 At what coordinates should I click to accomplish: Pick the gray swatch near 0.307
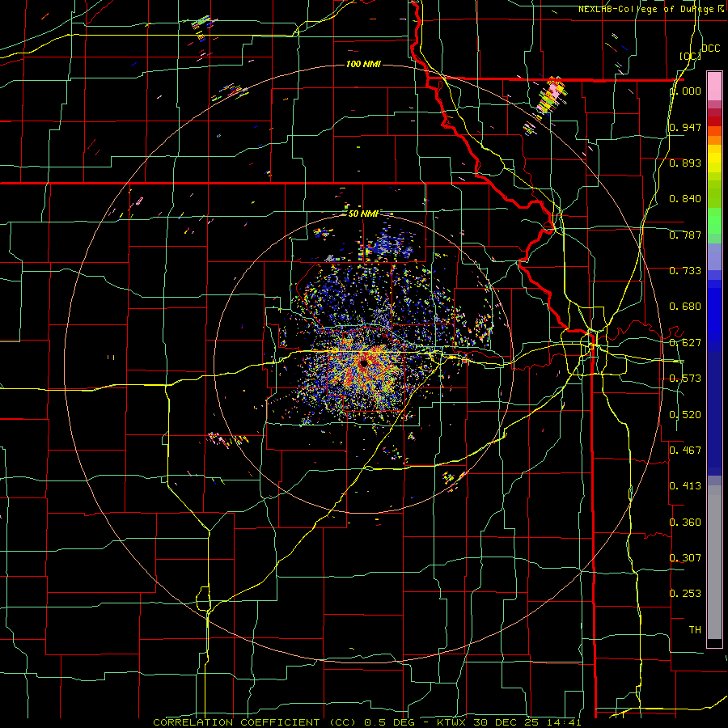click(x=714, y=562)
